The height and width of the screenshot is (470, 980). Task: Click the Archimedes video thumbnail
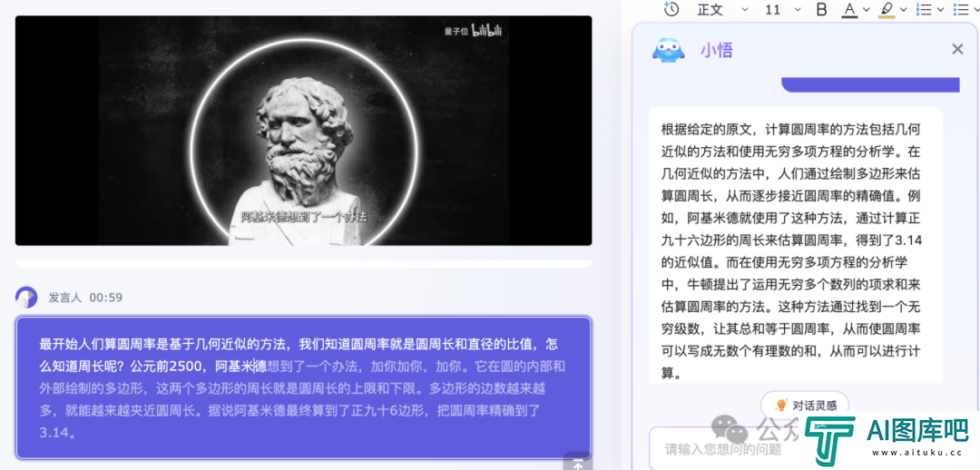[303, 131]
